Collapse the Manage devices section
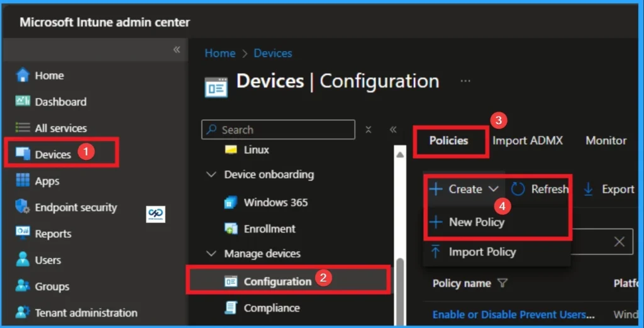This screenshot has height=328, width=644. 211,253
